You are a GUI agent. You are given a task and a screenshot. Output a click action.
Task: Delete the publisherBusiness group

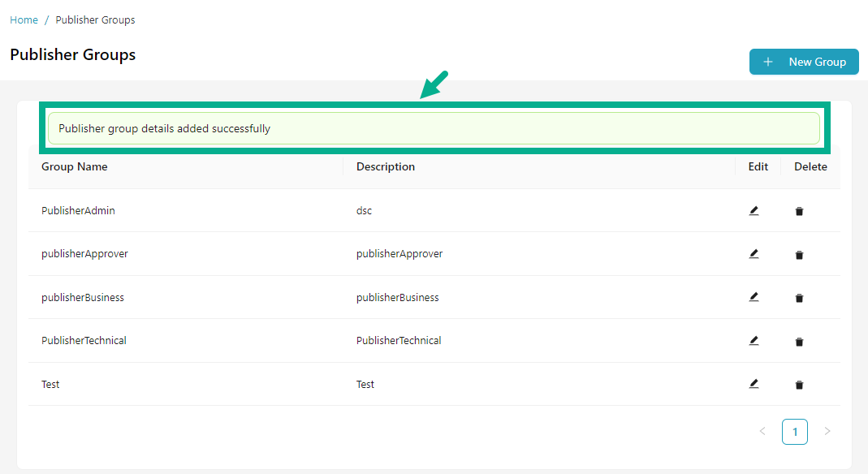tap(799, 297)
